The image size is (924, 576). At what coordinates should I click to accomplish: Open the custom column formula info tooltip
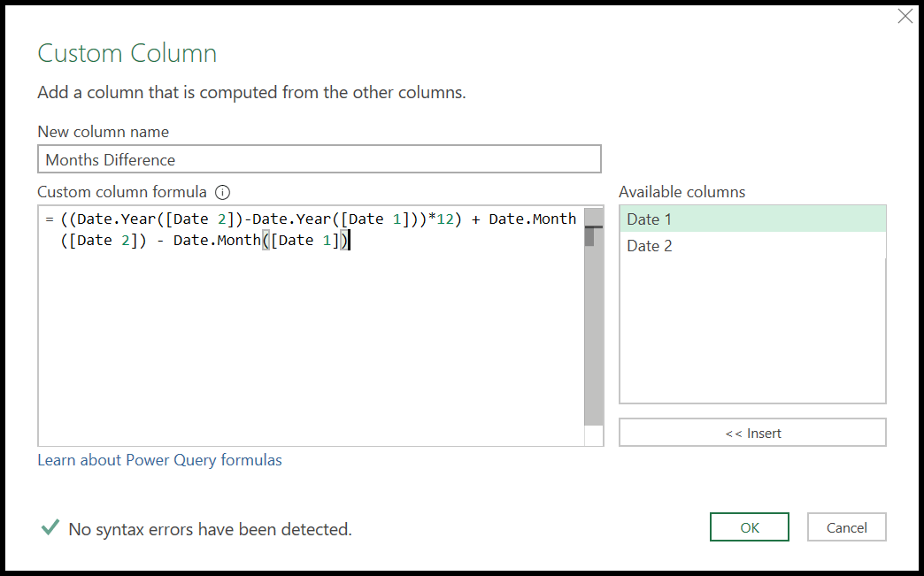222,192
